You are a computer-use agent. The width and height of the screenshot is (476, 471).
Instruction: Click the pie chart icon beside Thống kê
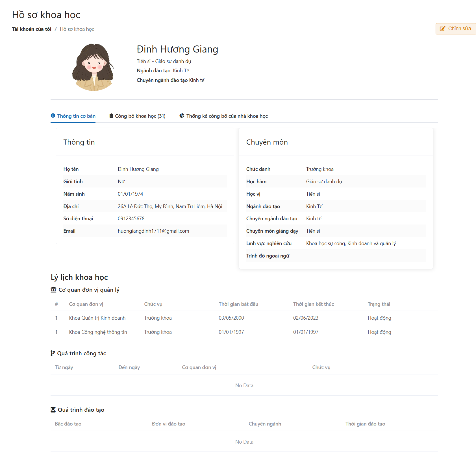(x=182, y=116)
